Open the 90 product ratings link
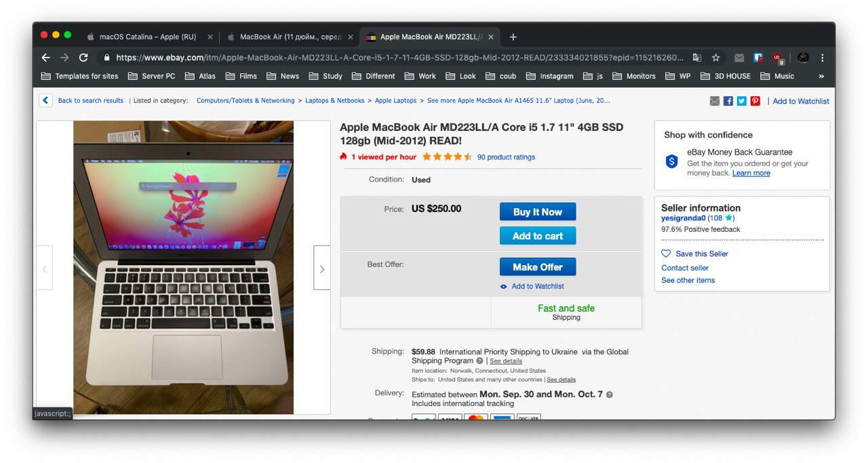Screen dimensions: 868x463 pos(506,157)
